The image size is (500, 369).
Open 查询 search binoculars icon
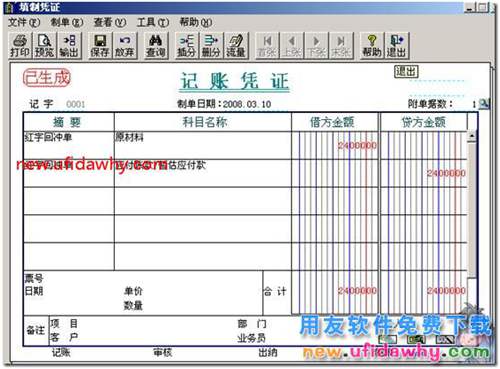pyautogui.click(x=155, y=46)
